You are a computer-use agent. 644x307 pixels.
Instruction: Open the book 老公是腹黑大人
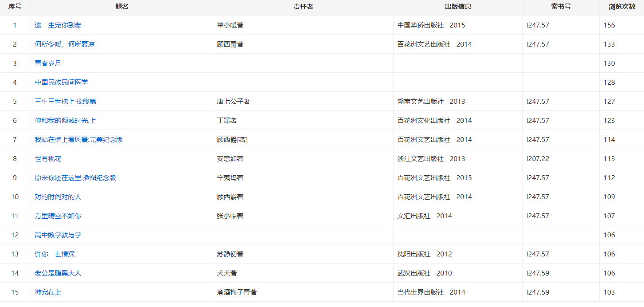(x=58, y=273)
